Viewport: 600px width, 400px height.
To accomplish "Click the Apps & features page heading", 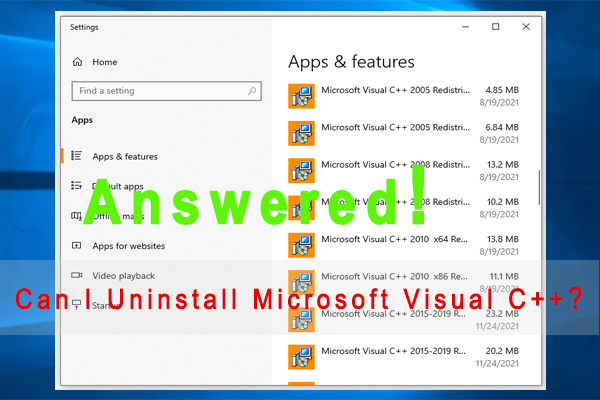I will (351, 62).
